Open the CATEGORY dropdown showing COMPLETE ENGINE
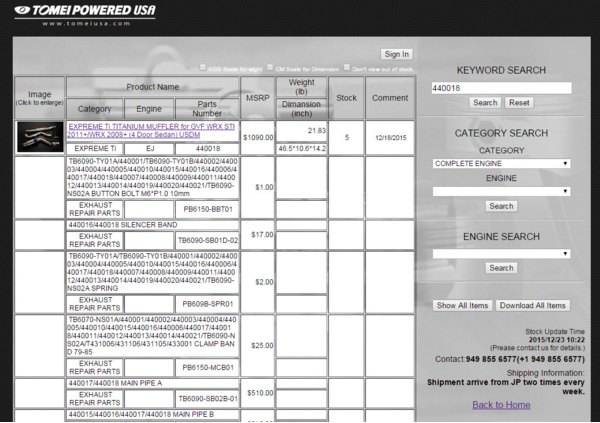This screenshot has height=423, width=600. click(x=501, y=163)
